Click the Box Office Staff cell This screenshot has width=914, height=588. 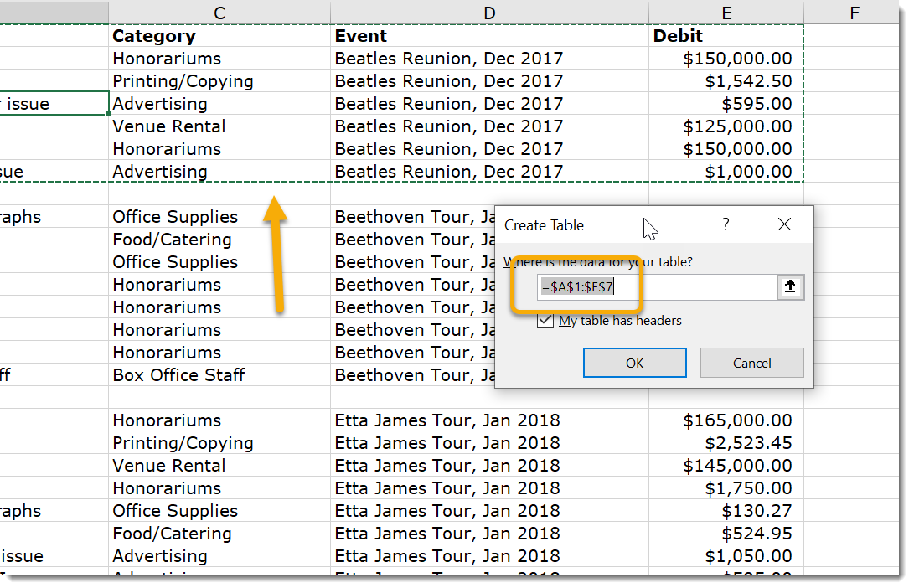point(178,374)
